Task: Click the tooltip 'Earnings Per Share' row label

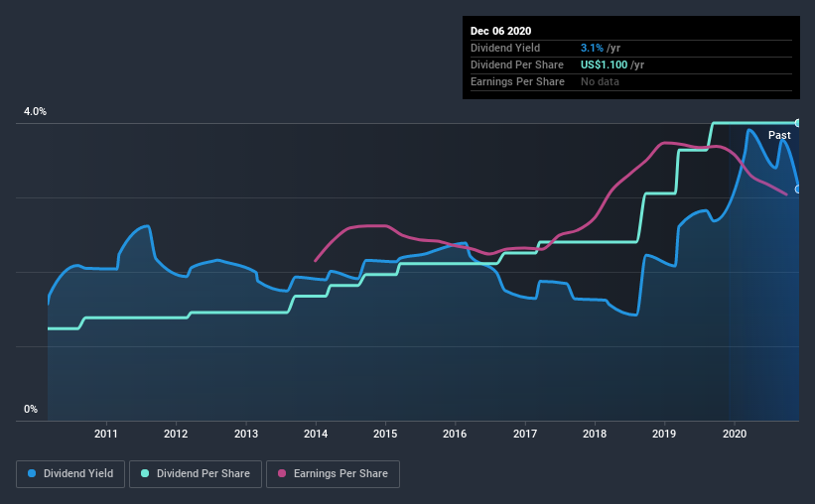Action: tap(517, 81)
